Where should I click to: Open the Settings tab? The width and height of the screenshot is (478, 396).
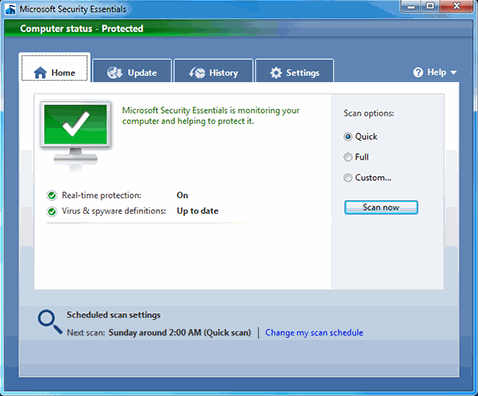coord(295,71)
